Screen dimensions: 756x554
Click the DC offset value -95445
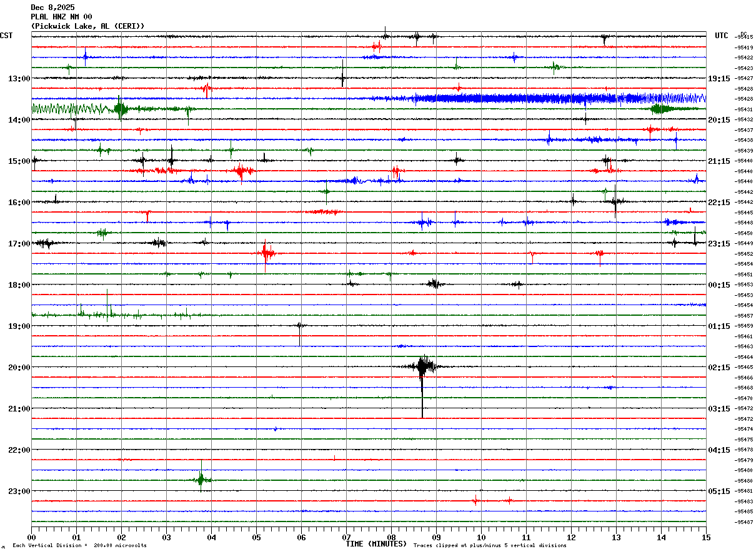click(x=744, y=213)
